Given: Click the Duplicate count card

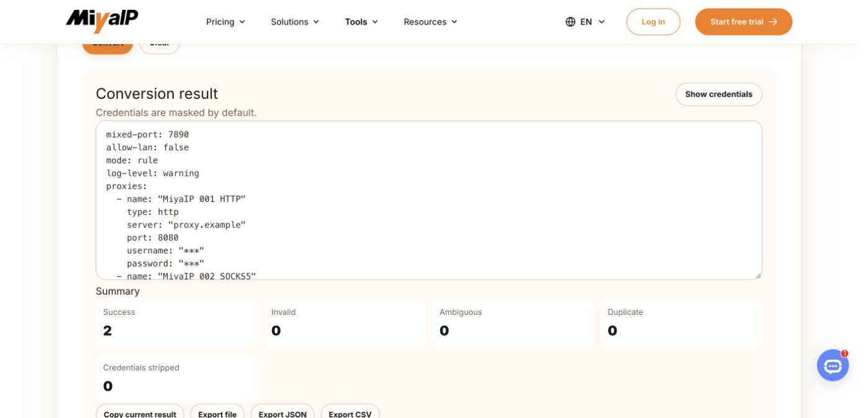Looking at the screenshot, I should click(x=681, y=323).
